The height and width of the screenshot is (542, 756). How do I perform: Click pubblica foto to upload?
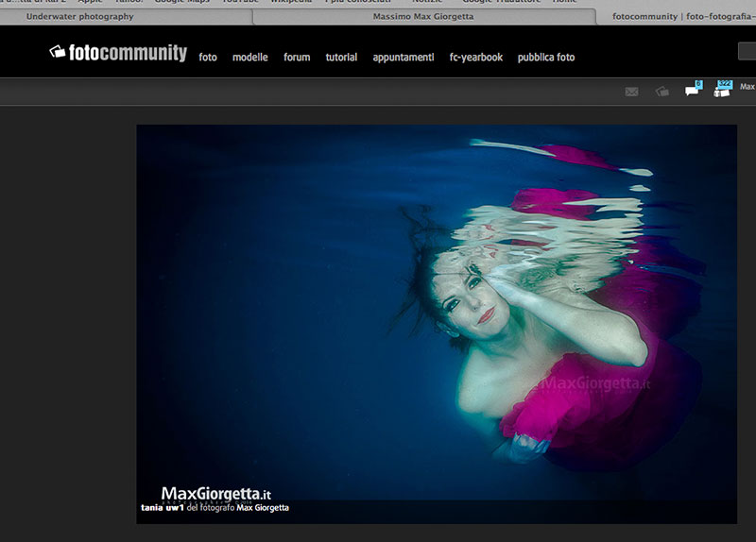click(x=546, y=58)
